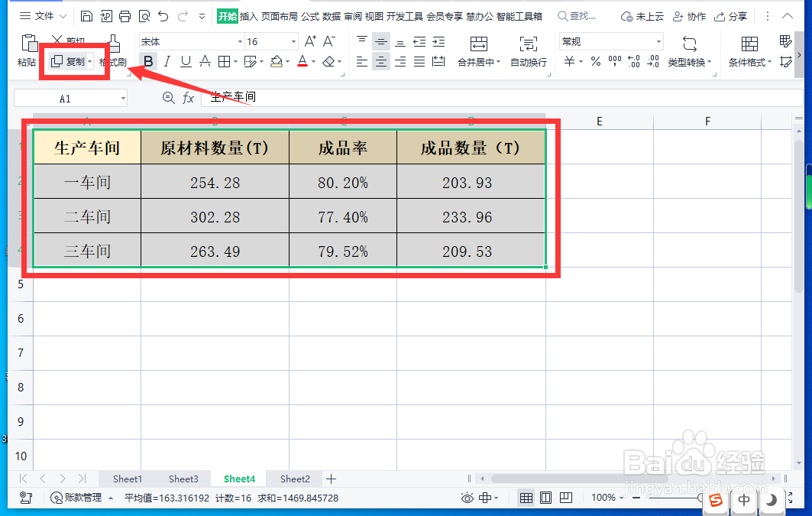Open the number format 常规 dropdown
Screen dimensions: 812x516
point(658,41)
